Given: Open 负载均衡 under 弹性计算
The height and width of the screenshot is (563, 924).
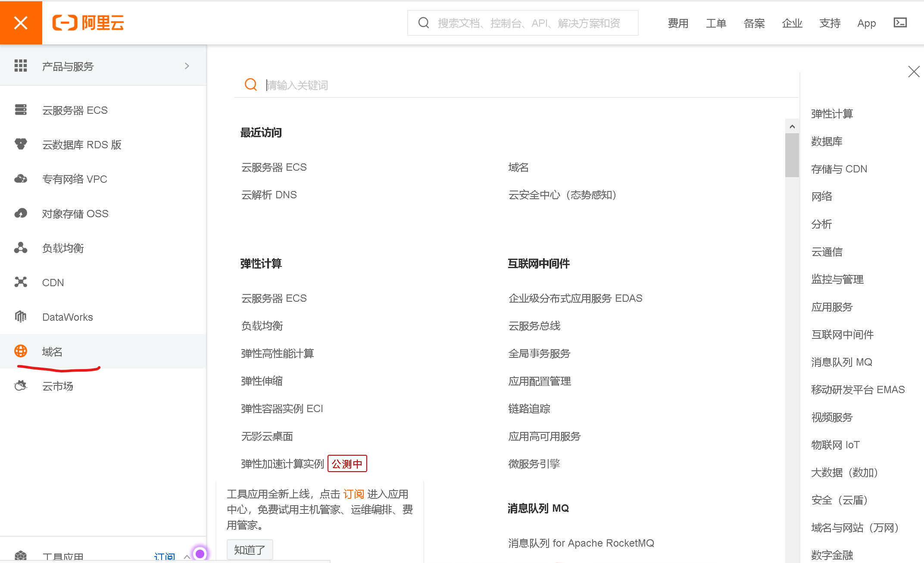Looking at the screenshot, I should tap(262, 326).
